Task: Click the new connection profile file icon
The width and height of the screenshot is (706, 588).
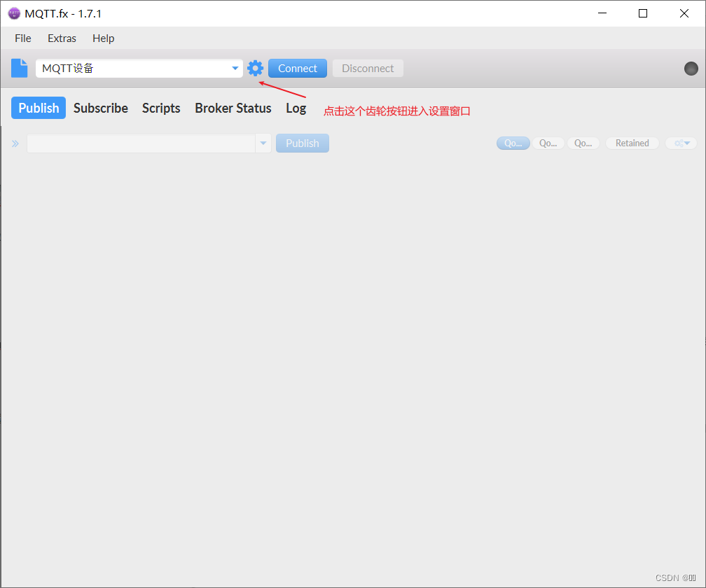Action: tap(20, 69)
